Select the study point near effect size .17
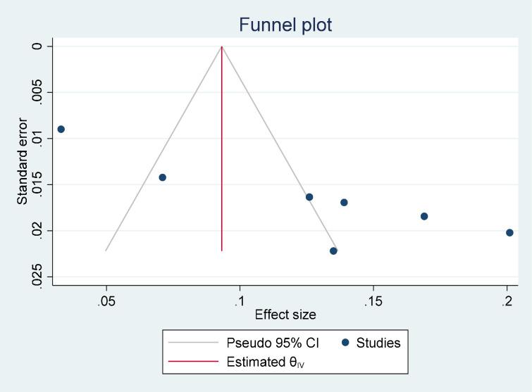Image resolution: width=532 pixels, height=392 pixels. 424,216
